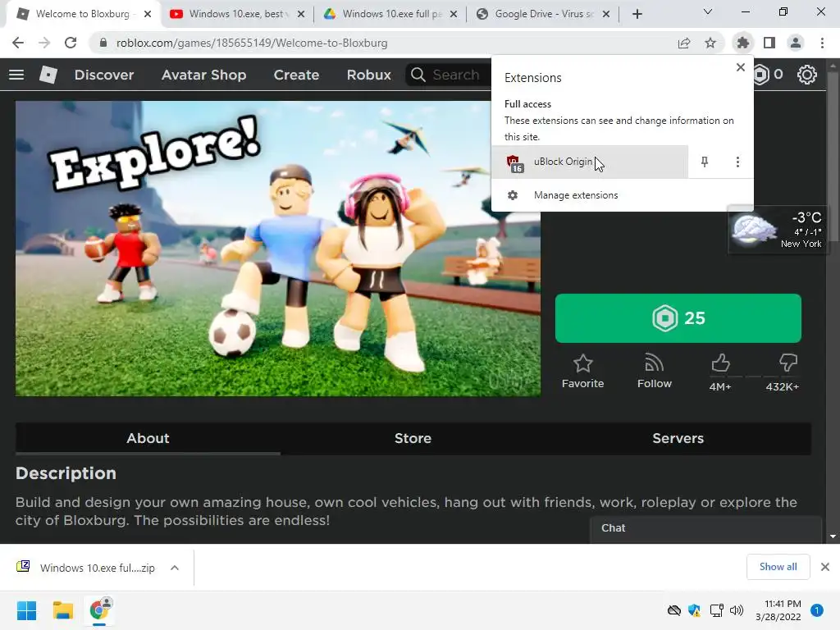This screenshot has height=630, width=840.
Task: Expand download item options chevron
Action: pyautogui.click(x=175, y=568)
